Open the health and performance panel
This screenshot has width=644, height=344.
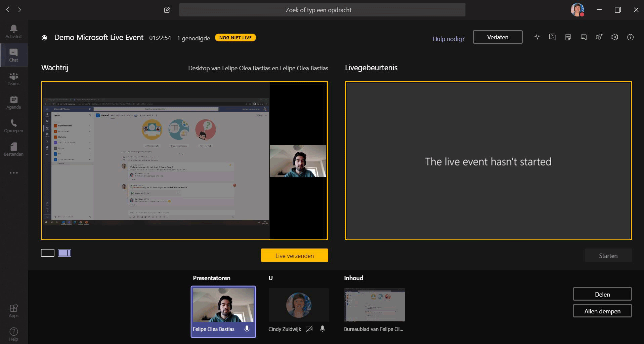point(537,37)
